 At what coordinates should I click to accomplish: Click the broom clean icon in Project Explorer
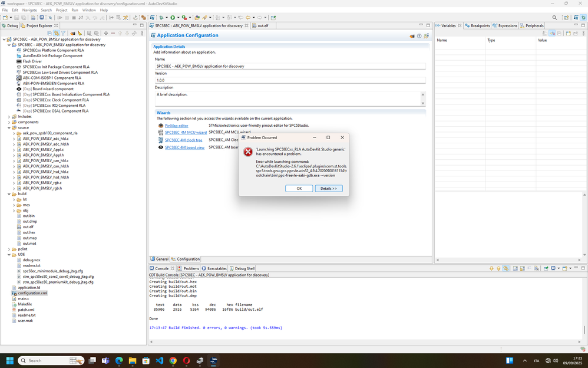click(x=80, y=34)
